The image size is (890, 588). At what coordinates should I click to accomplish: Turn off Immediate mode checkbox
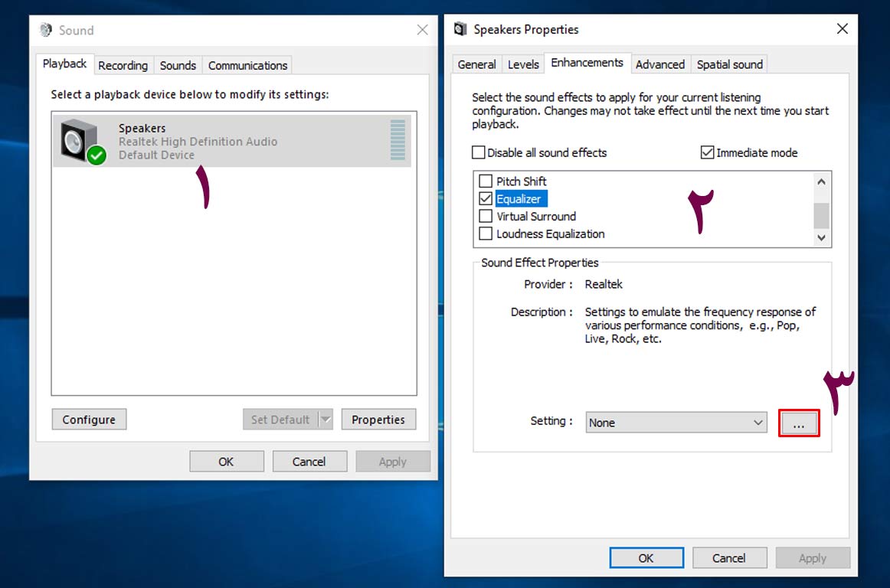pyautogui.click(x=708, y=152)
